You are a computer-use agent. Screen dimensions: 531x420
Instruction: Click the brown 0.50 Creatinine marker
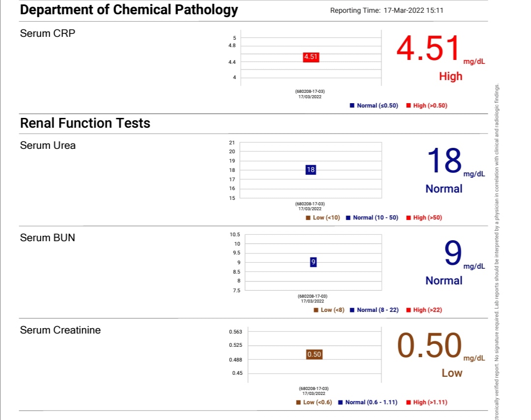click(314, 354)
